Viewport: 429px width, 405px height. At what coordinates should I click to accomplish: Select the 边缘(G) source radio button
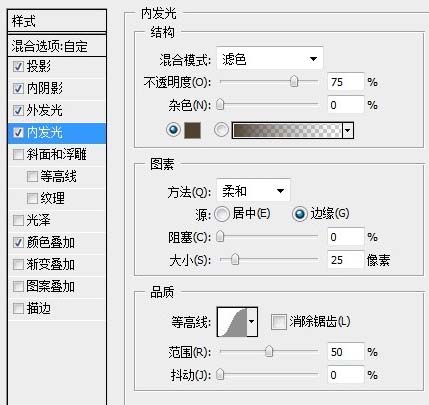[299, 214]
